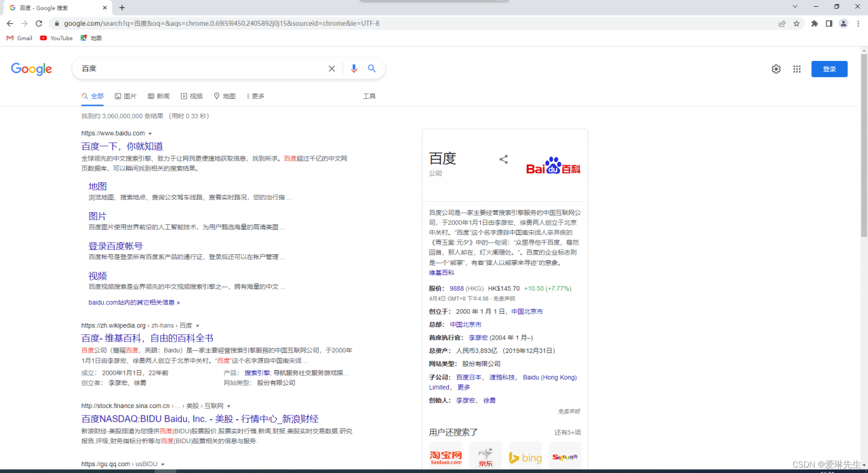The image size is (868, 473).
Task: Open the Bing related search thumbnail
Action: click(x=526, y=455)
